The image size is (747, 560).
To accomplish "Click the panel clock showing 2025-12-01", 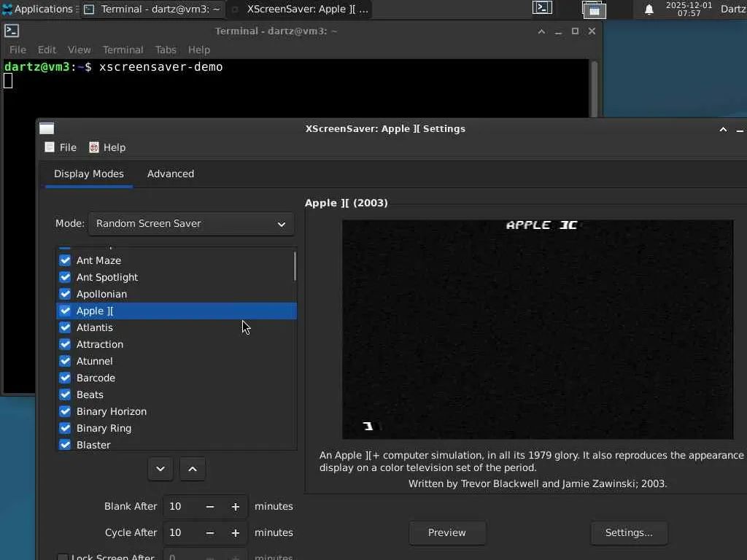I will (x=689, y=9).
